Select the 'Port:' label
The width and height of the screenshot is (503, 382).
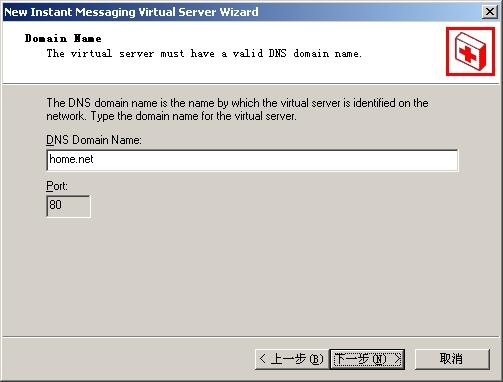pos(57,186)
